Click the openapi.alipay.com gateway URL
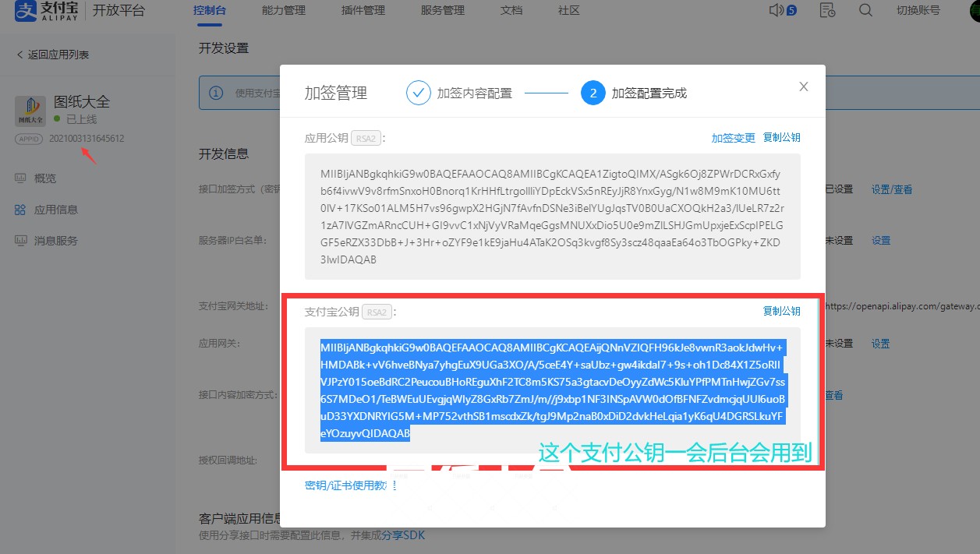980x554 pixels. point(903,306)
